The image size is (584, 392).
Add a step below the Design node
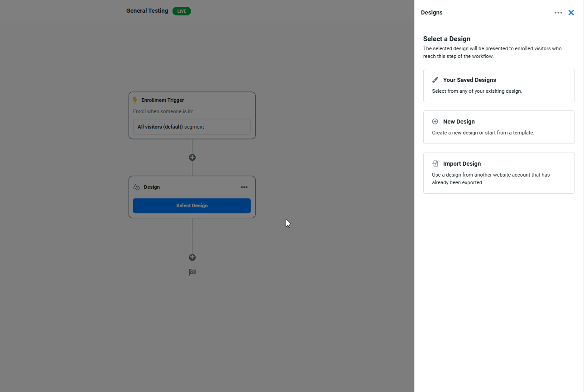pyautogui.click(x=192, y=258)
